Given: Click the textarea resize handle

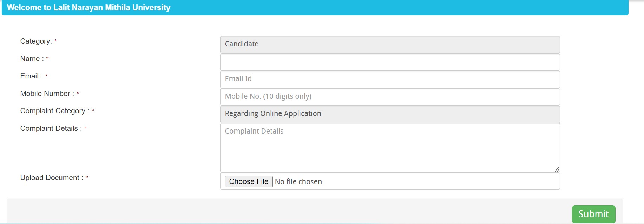Looking at the screenshot, I should click(557, 169).
